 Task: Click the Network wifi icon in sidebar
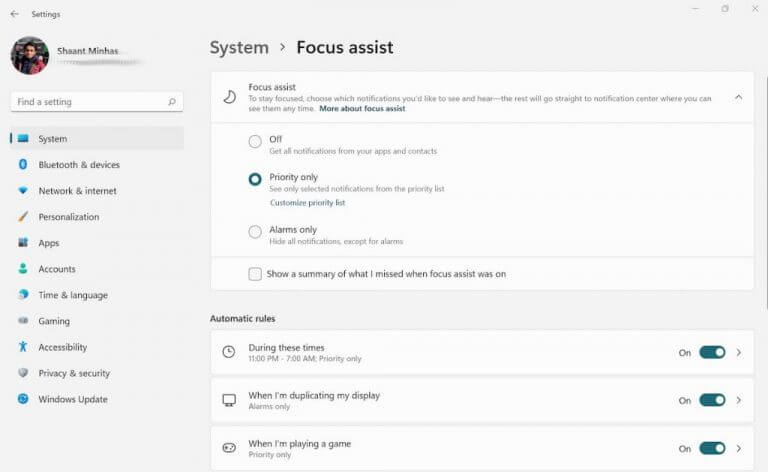tap(23, 190)
